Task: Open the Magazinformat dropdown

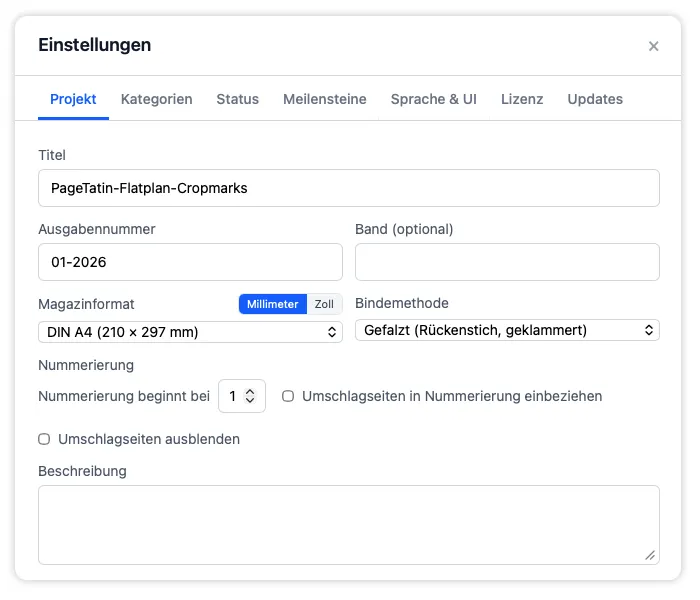Action: 190,332
